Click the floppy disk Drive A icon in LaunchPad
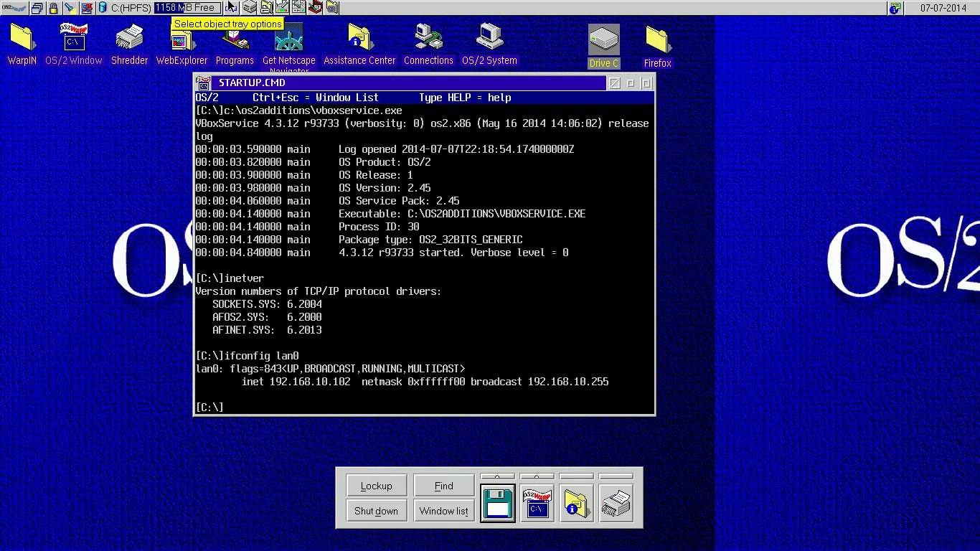The height and width of the screenshot is (551, 980). (x=498, y=502)
